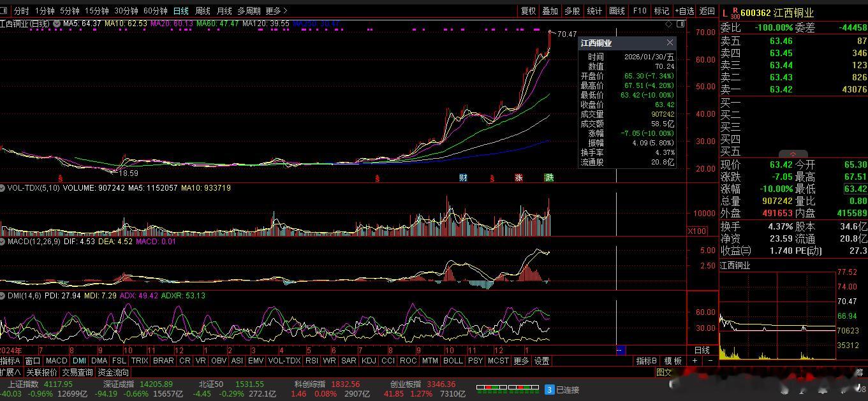Viewport: 868px width, 401px height.
Task: Open F10 company information
Action: [640, 11]
